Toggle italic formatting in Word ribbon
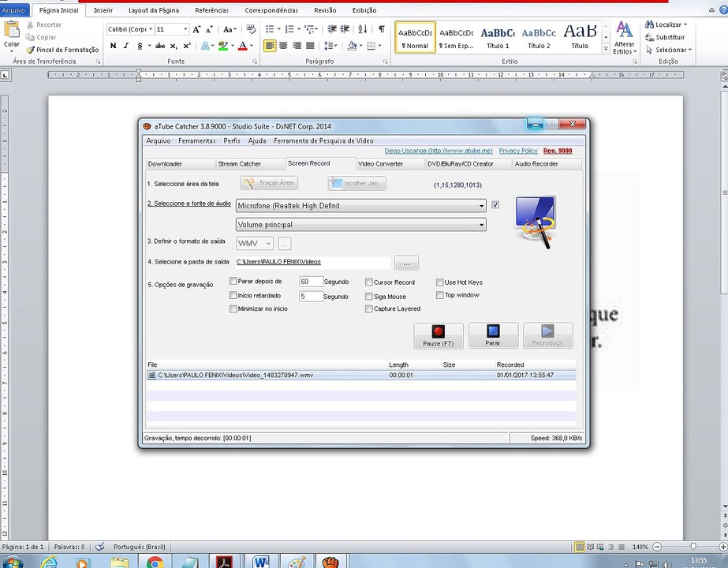This screenshot has height=568, width=728. point(126,46)
